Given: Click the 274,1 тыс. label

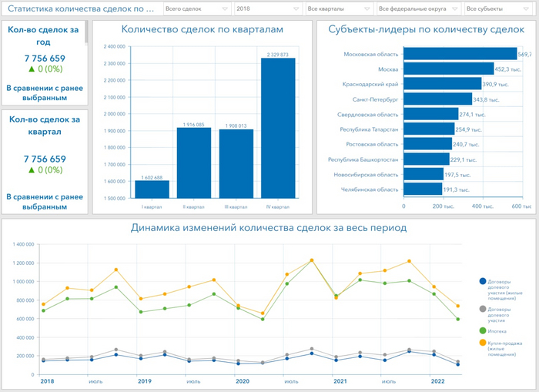Looking at the screenshot, I should point(472,115).
